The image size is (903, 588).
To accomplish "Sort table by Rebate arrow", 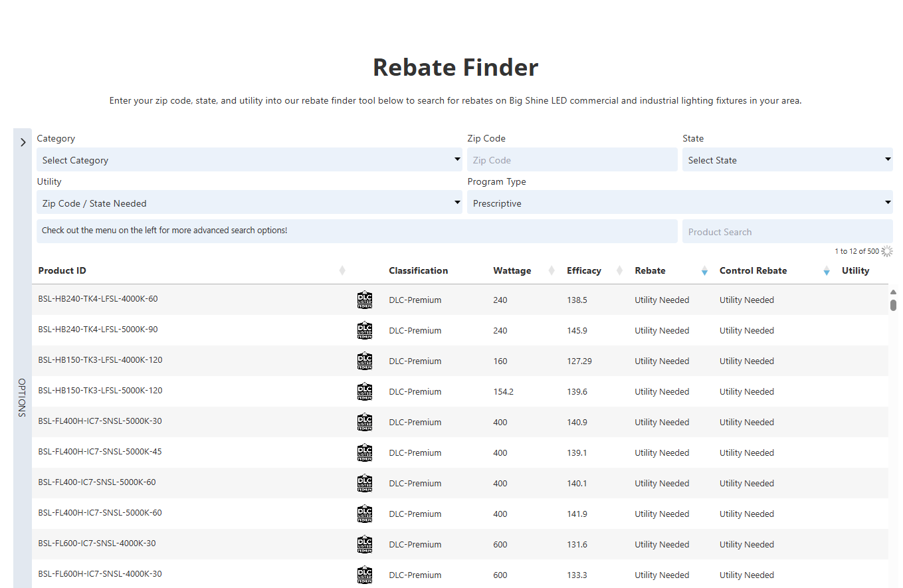I will point(704,271).
